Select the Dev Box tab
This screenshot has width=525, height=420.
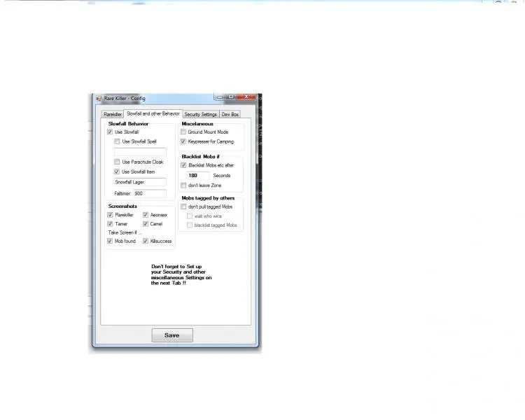tap(230, 114)
